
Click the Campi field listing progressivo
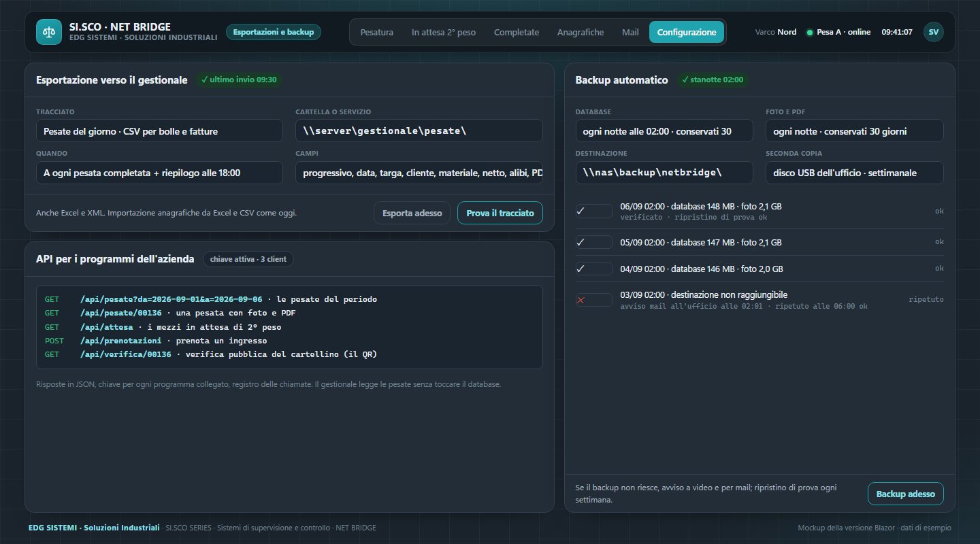tap(419, 173)
